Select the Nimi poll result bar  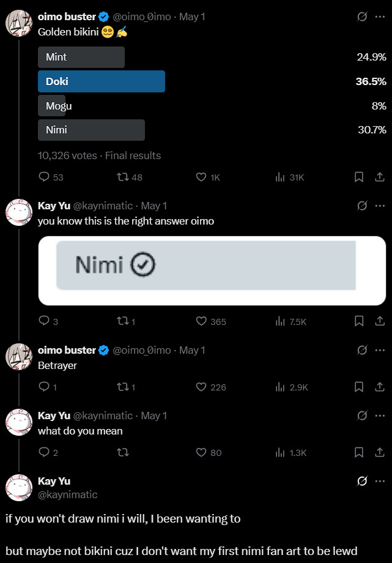91,130
